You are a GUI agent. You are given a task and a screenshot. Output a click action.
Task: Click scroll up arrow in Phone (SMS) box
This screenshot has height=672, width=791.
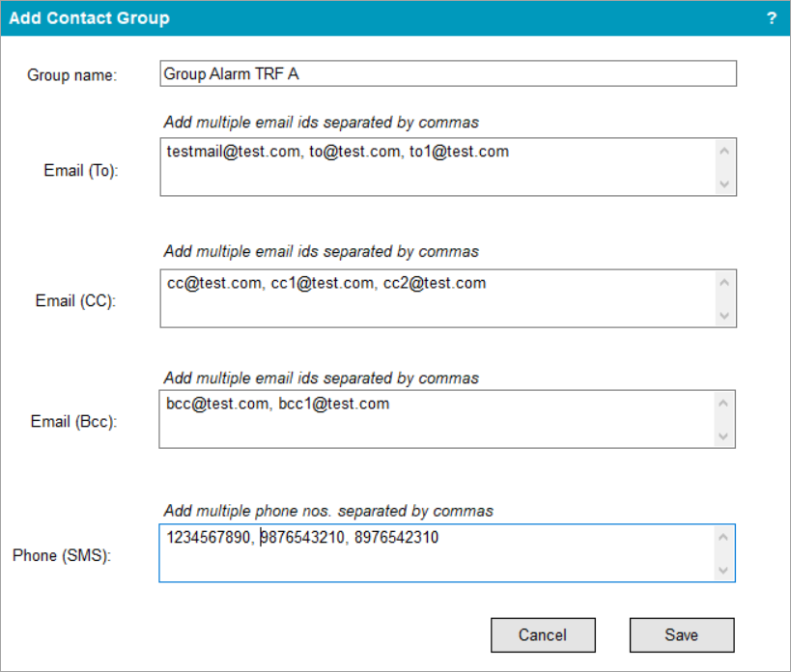click(x=723, y=537)
